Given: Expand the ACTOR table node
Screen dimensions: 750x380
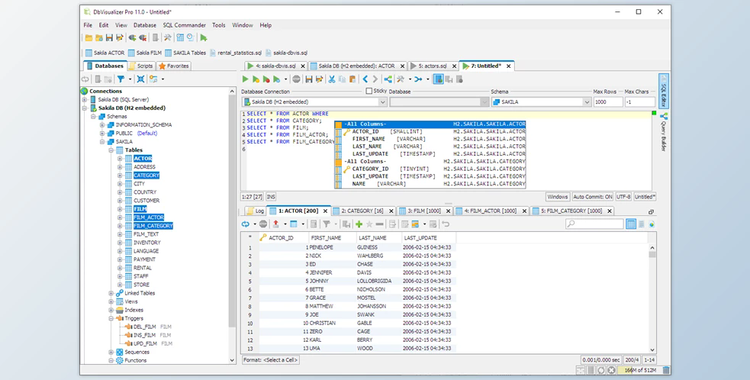Looking at the screenshot, I should (x=120, y=158).
